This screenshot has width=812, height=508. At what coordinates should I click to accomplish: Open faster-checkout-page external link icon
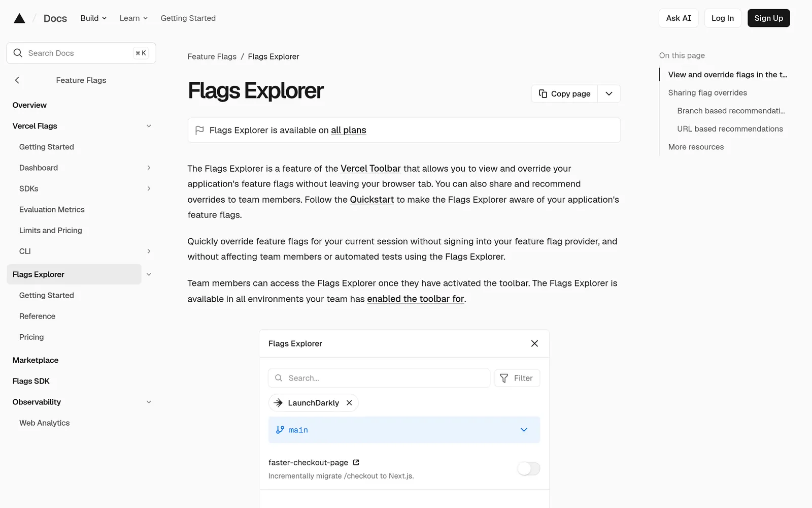click(x=356, y=462)
